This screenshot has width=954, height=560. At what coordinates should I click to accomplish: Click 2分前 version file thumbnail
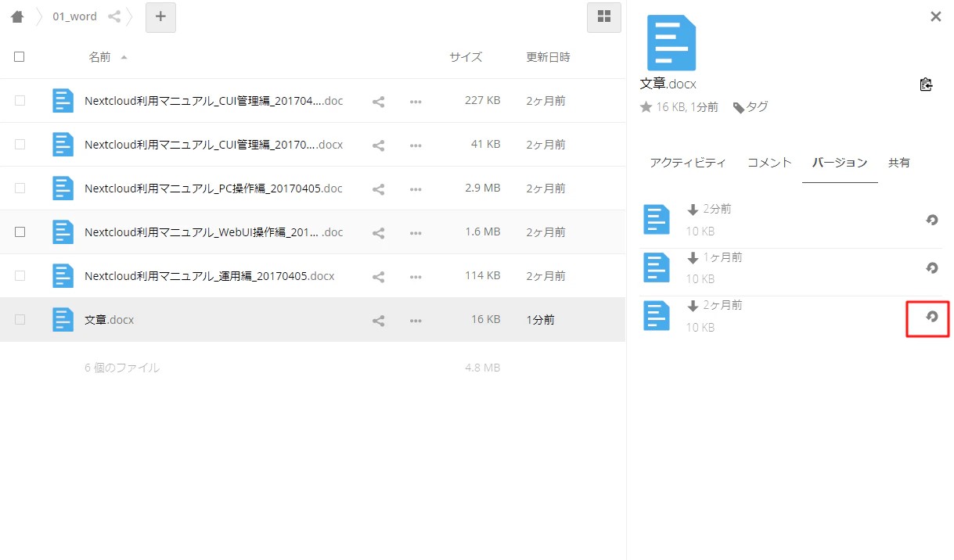657,220
